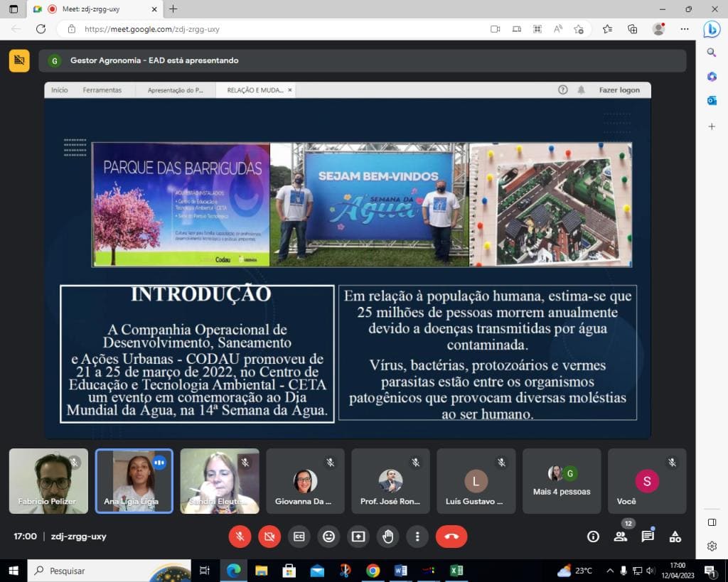This screenshot has height=582, width=728.
Task: Show the participants list with 12 people
Action: click(x=620, y=537)
